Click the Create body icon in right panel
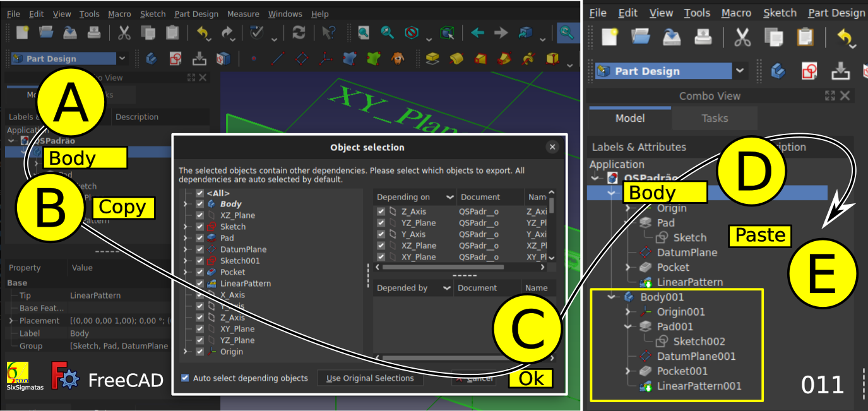Image resolution: width=868 pixels, height=411 pixels. 778,71
